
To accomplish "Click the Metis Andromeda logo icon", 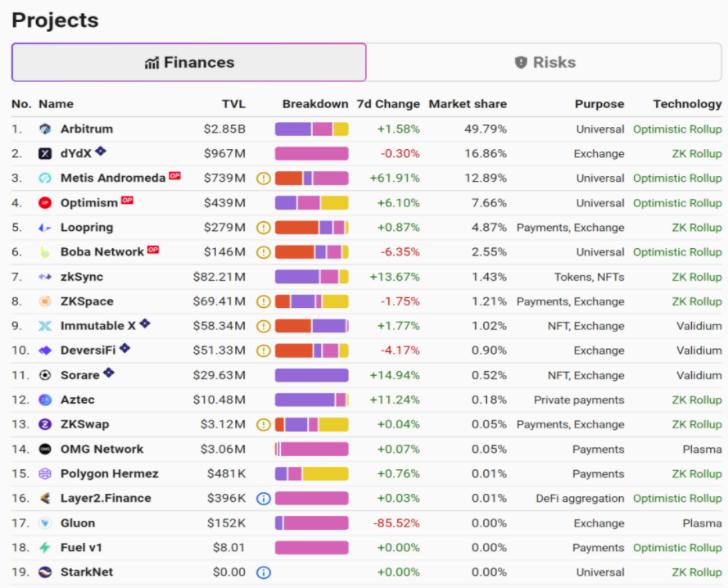I will (45, 179).
